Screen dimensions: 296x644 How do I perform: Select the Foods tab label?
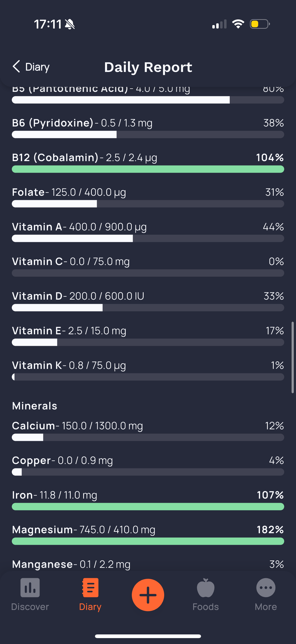tap(206, 607)
